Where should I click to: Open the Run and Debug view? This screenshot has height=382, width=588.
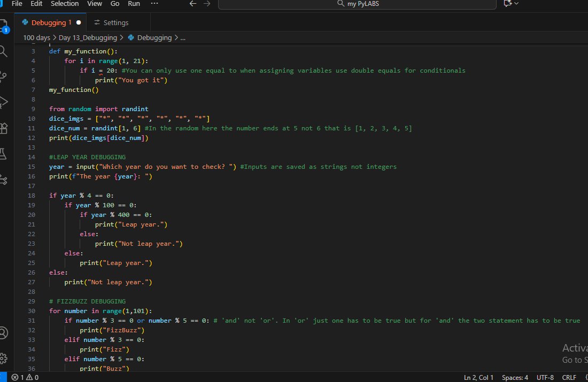coord(3,102)
